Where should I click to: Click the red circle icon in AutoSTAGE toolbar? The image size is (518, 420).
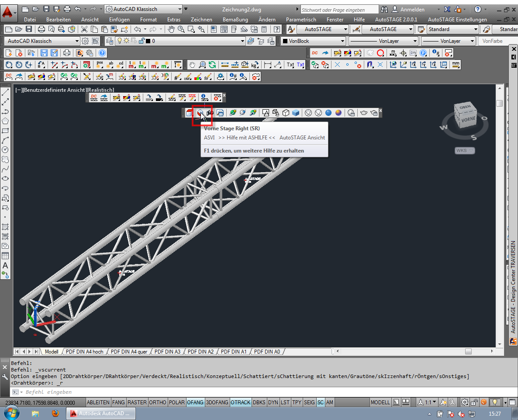(x=380, y=53)
